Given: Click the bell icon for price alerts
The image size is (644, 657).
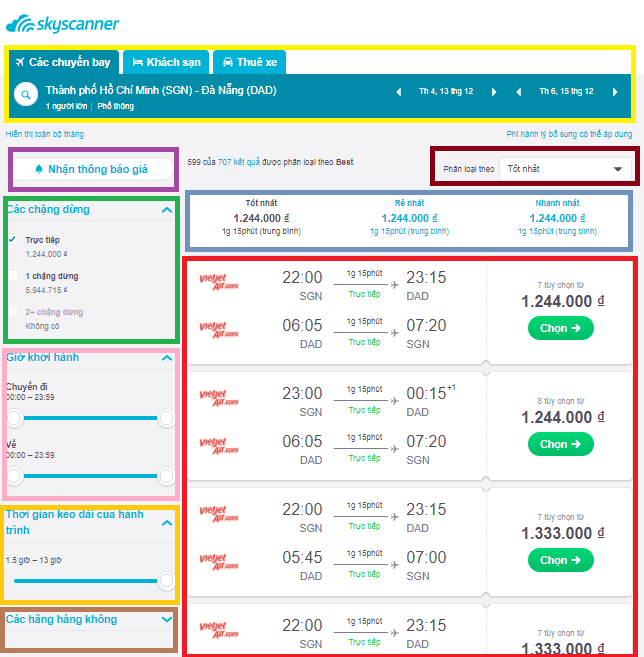Looking at the screenshot, I should tap(39, 169).
